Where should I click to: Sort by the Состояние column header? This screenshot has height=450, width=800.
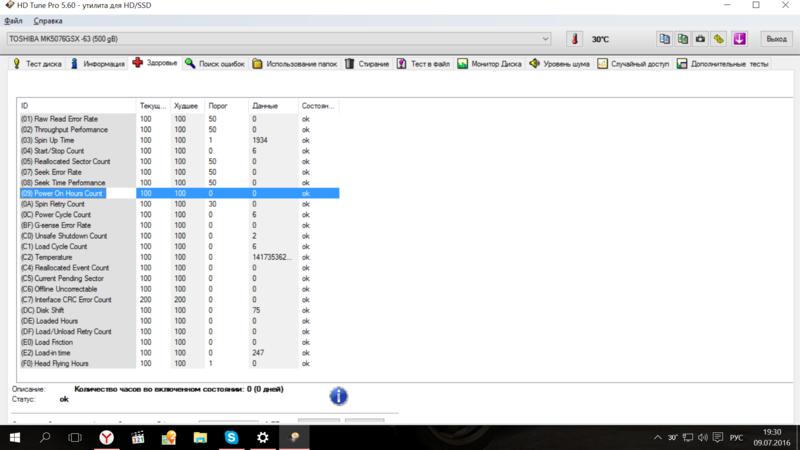tap(318, 106)
